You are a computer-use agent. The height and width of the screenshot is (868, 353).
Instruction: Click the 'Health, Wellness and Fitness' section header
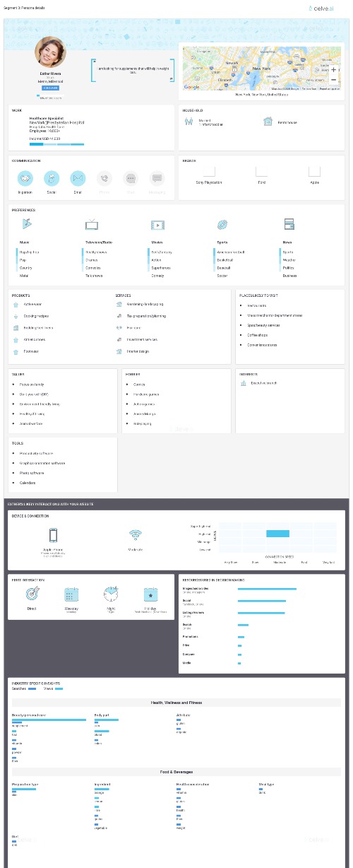click(176, 703)
